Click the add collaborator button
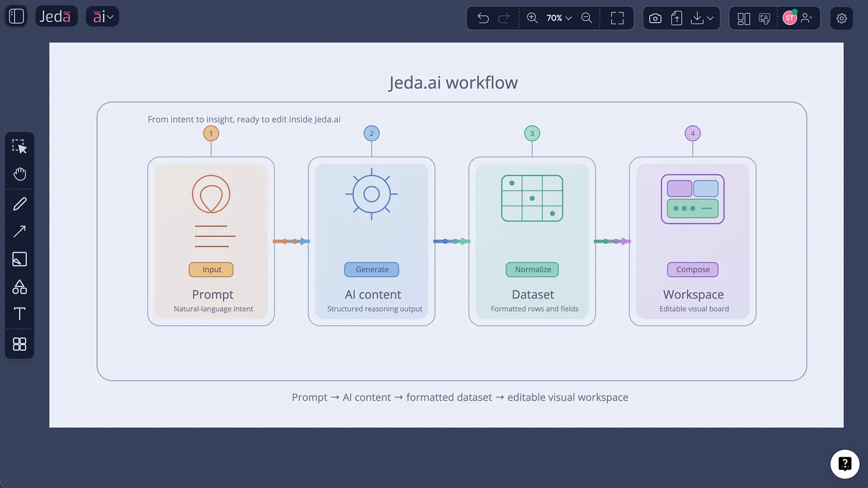Viewport: 868px width, 488px height. click(x=807, y=18)
